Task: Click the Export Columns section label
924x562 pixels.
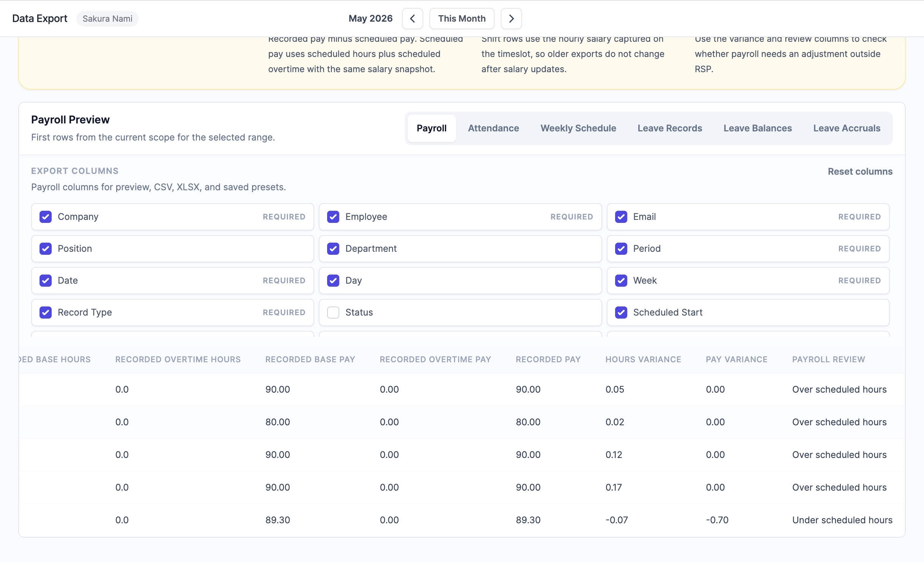Action: [75, 171]
